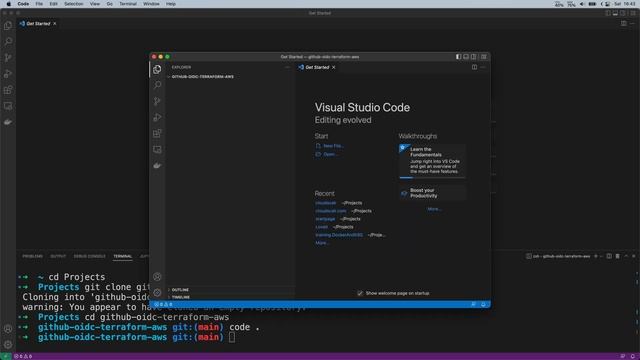Open feedback icon in the front window status bar
640x360 pixels.
473,304
